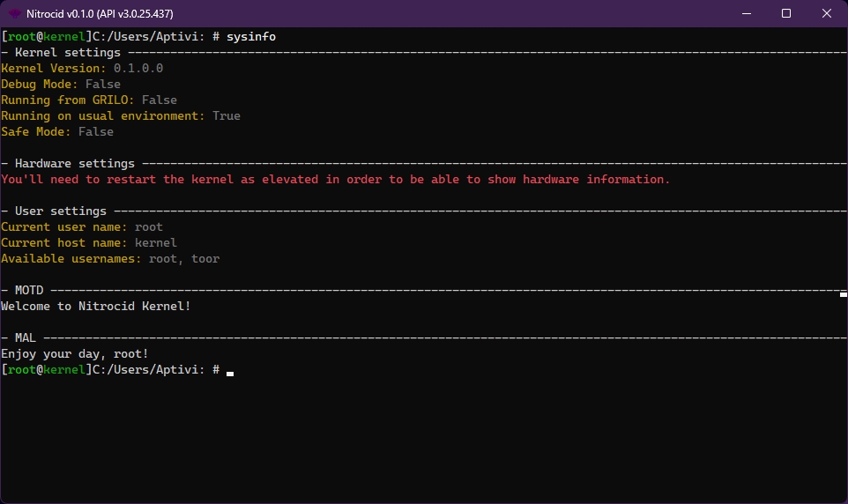Click the Kernel settings section header

click(x=67, y=53)
